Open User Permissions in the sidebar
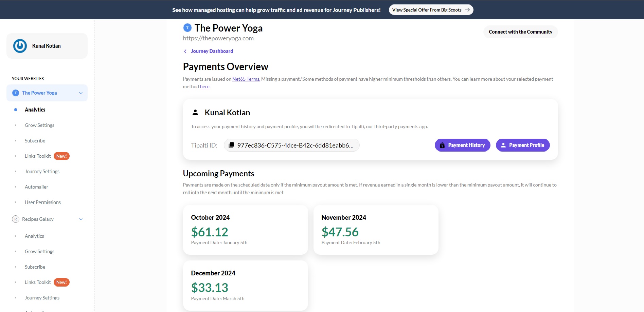 click(43, 202)
